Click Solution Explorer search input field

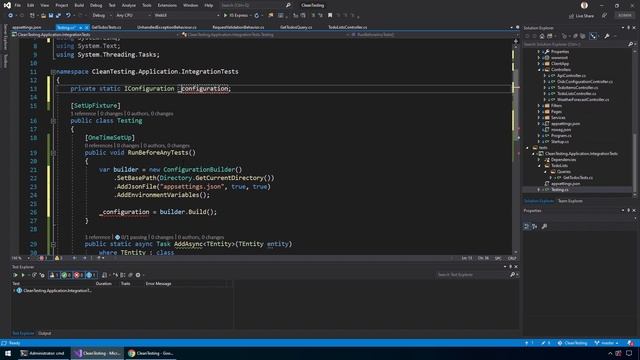(576, 44)
